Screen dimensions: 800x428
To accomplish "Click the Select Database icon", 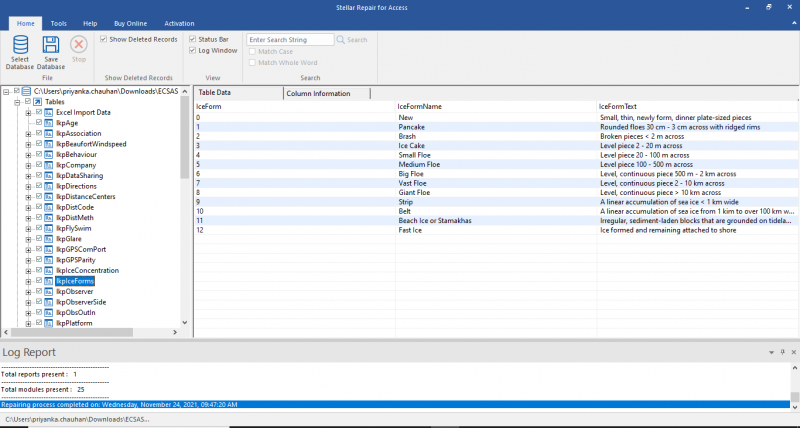I will point(20,44).
